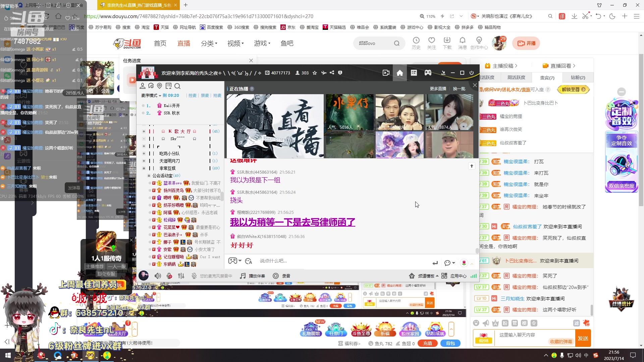Switch to 贵宾(7) tab
This screenshot has width=644, height=362.
pos(547,77)
